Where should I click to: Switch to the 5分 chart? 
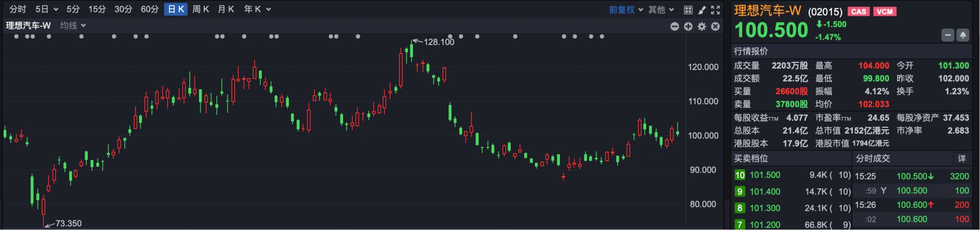point(73,9)
